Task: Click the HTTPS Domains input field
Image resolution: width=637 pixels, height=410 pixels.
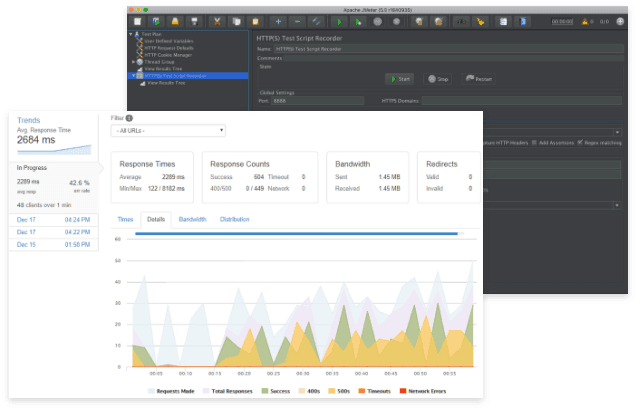Action: pyautogui.click(x=522, y=101)
